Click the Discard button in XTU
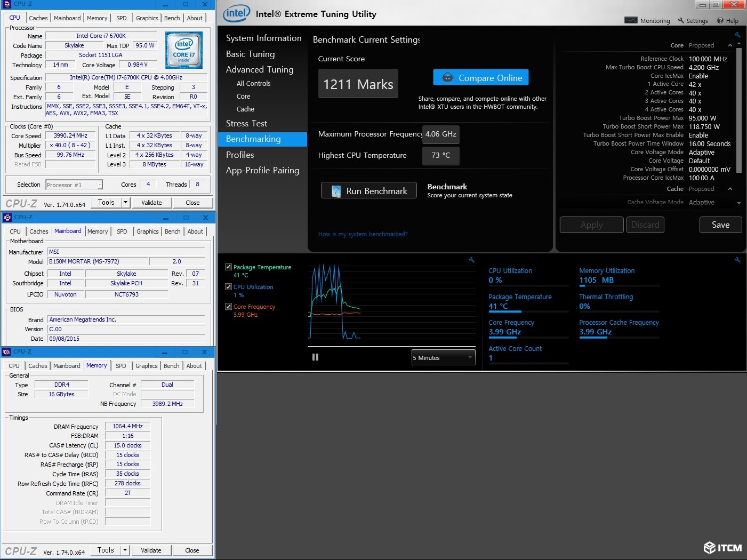 [645, 225]
